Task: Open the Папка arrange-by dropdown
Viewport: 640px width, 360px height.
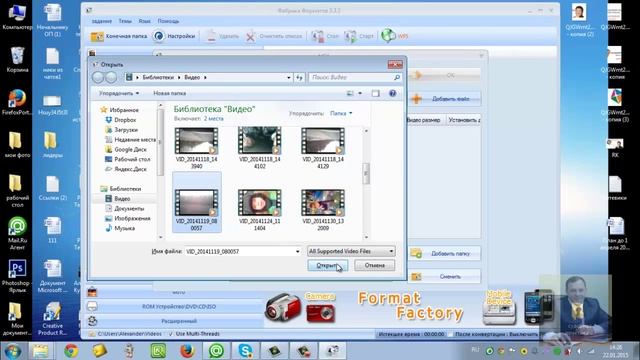Action: [x=341, y=113]
